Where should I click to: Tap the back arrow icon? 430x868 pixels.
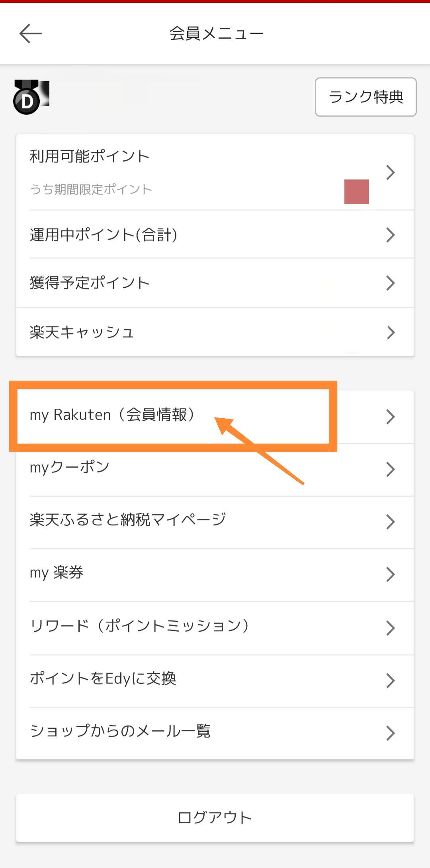click(x=31, y=33)
